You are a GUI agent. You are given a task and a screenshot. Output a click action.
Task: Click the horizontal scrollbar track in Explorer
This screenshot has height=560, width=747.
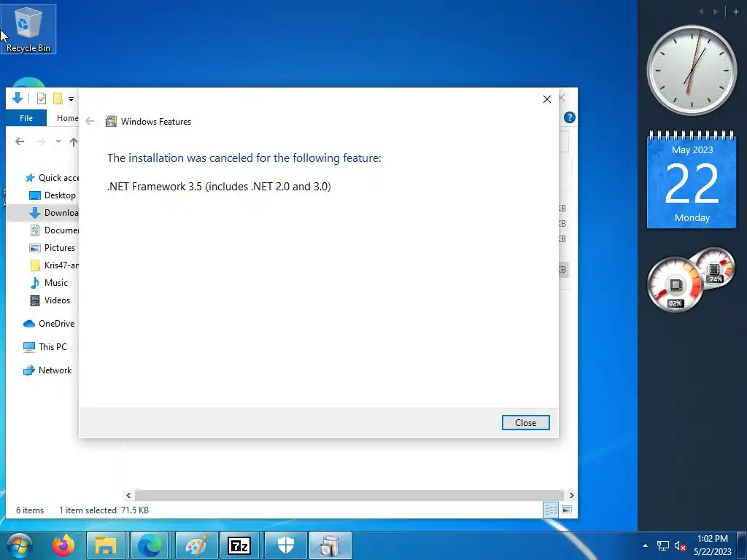349,495
